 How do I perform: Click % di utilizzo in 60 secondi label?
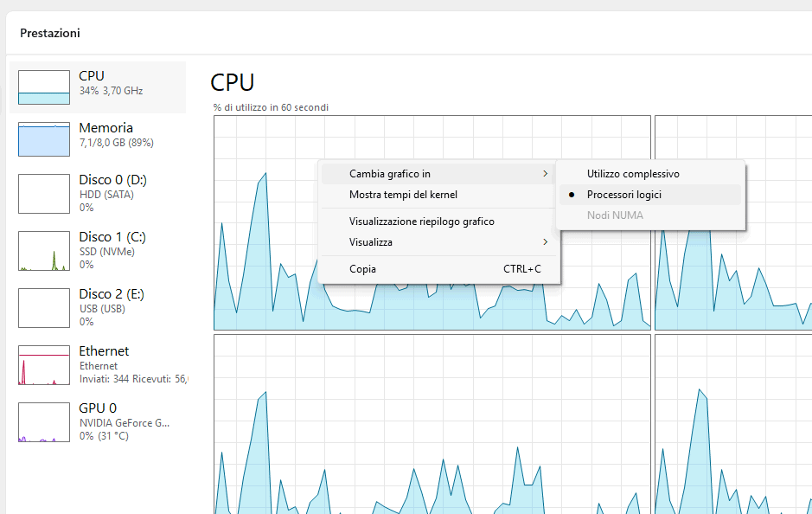click(x=271, y=107)
